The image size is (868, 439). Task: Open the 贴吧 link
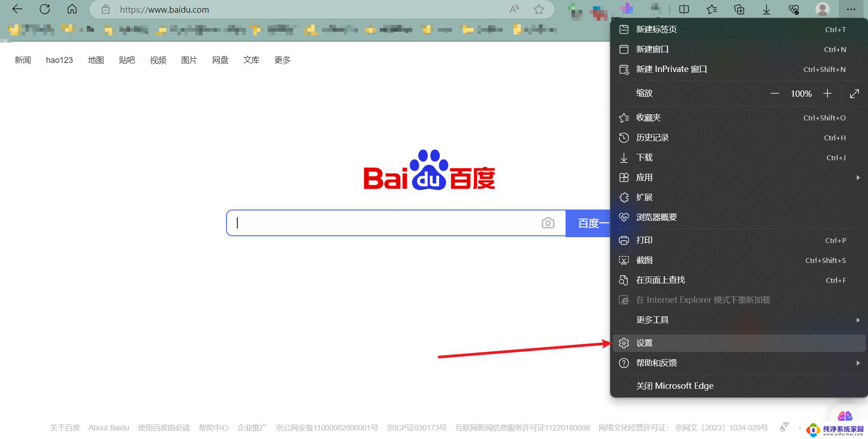coord(127,60)
